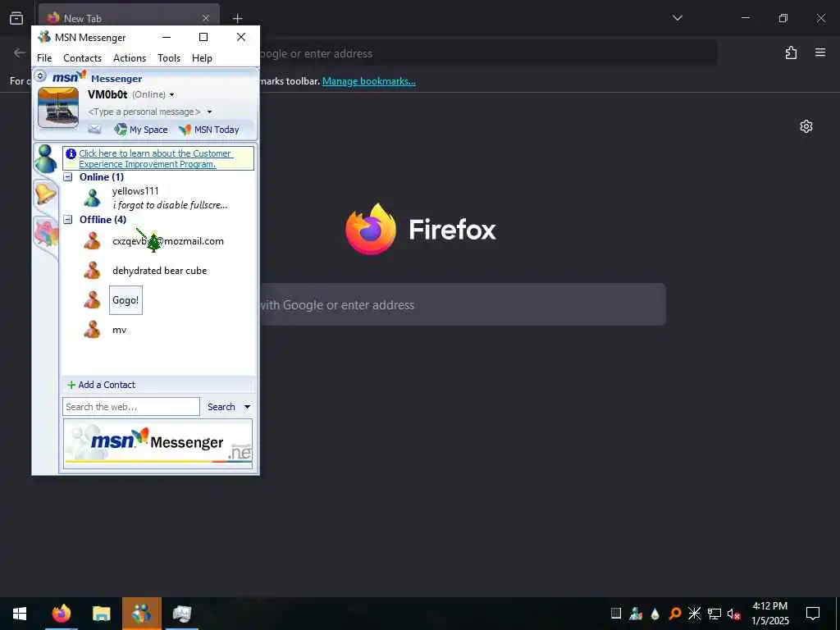Open the Help menu

202,58
